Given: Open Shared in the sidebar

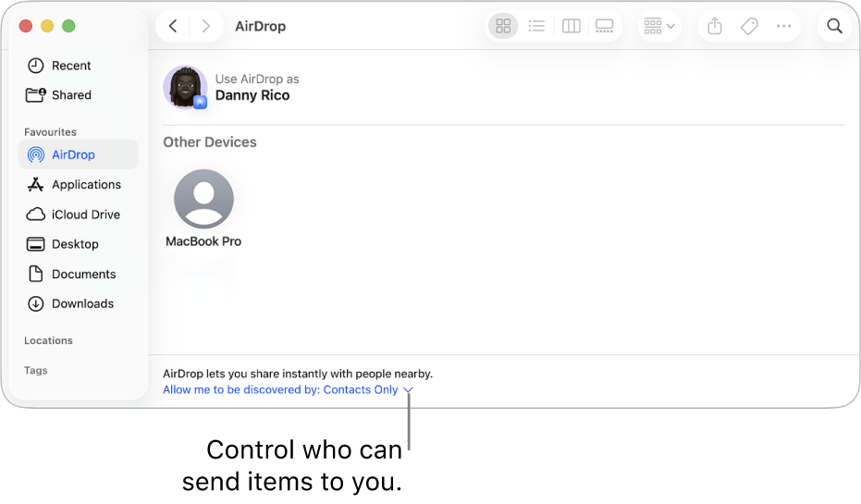Looking at the screenshot, I should tap(78, 95).
